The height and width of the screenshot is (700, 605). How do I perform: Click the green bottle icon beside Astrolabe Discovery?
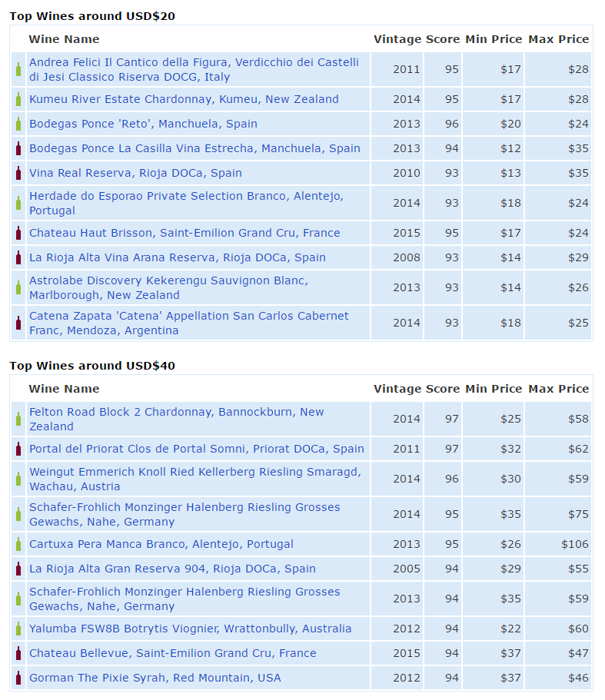pyautogui.click(x=18, y=287)
